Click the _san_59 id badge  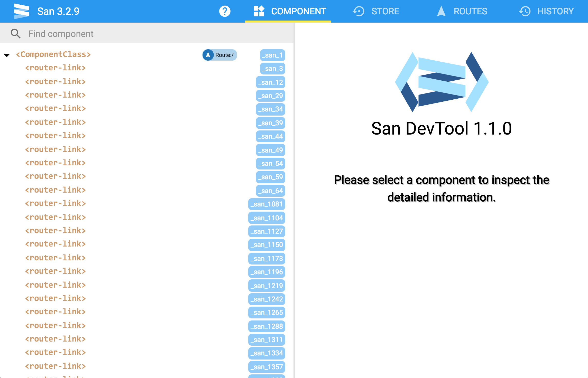[x=271, y=177]
